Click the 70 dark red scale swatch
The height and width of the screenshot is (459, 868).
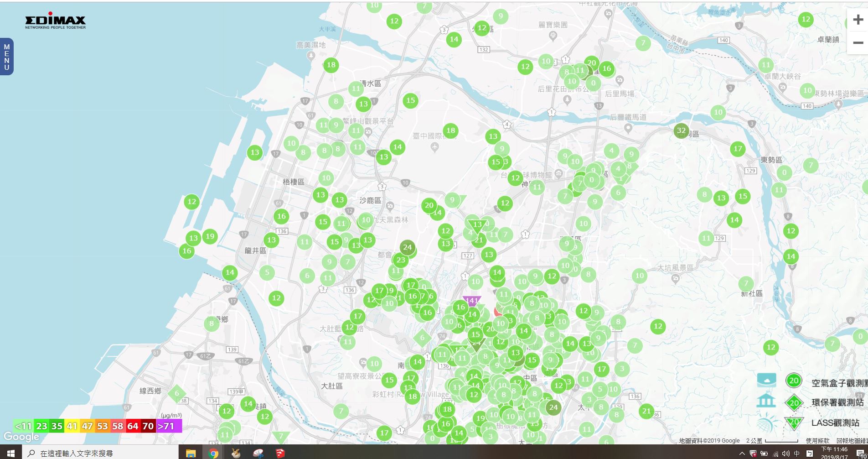148,426
